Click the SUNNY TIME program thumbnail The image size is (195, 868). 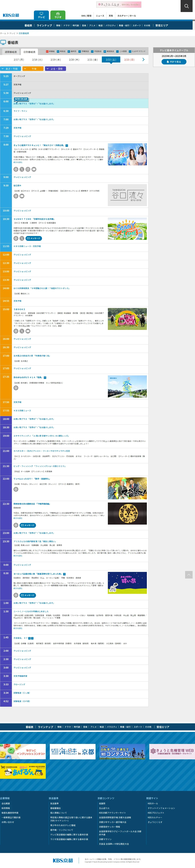click(x=127, y=229)
